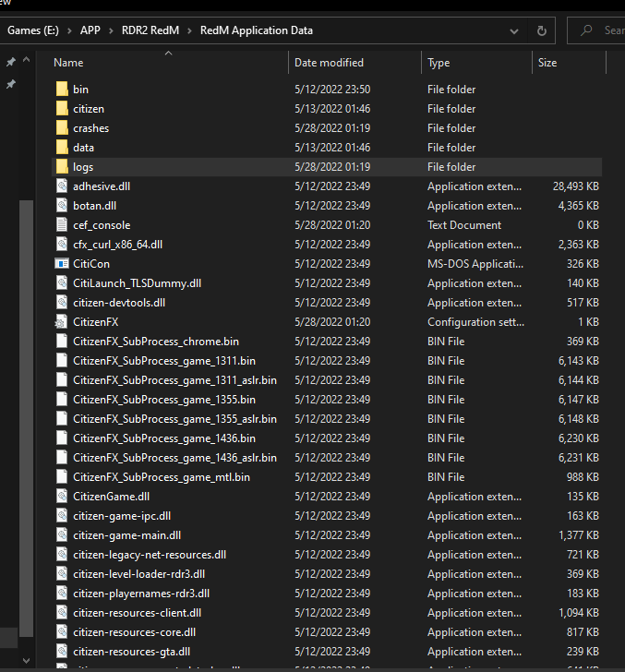Select citizen-legacy-net-resources.dll file name
625x672 pixels.
[x=150, y=555]
